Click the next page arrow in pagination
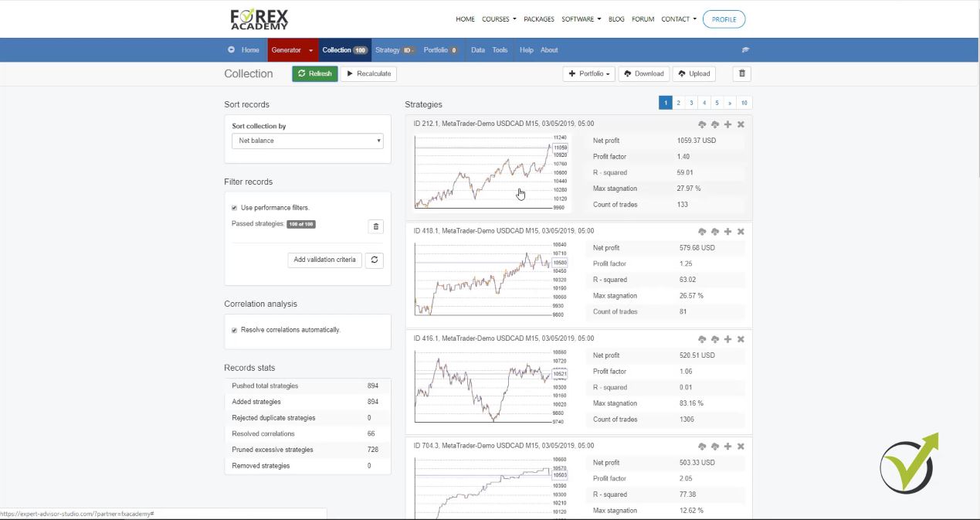This screenshot has width=980, height=520. pyautogui.click(x=729, y=103)
